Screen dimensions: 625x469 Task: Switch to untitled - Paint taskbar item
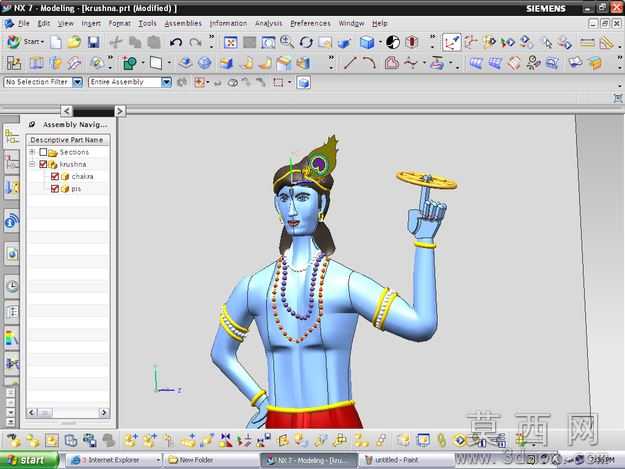[405, 460]
